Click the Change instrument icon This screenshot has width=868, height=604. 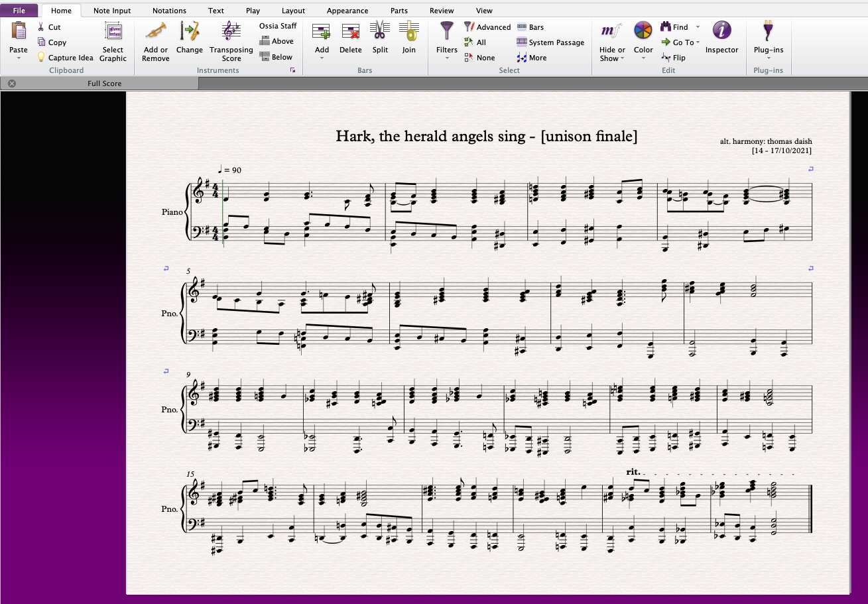[190, 32]
